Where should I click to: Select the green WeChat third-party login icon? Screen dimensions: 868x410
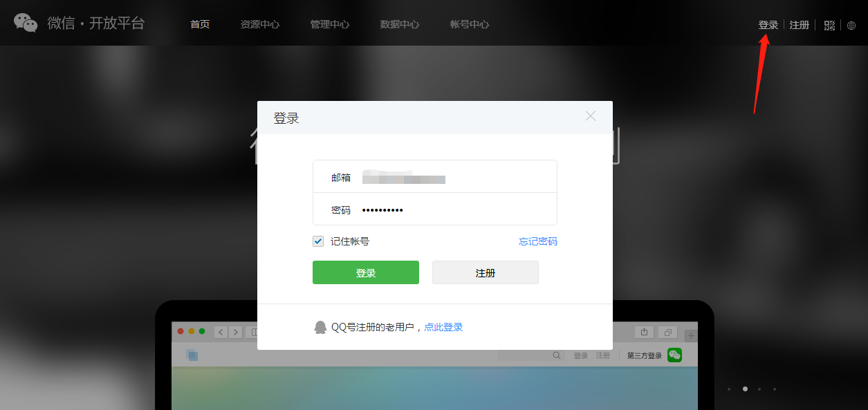pos(674,354)
